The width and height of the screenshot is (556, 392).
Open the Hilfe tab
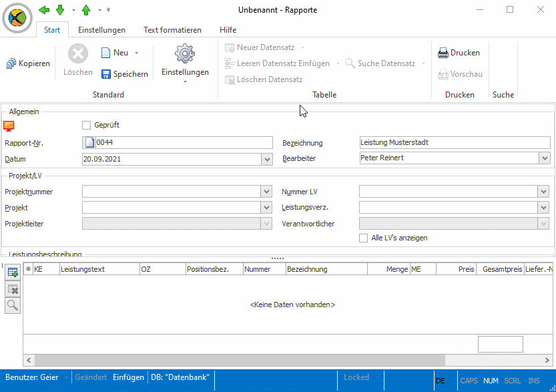coord(228,30)
